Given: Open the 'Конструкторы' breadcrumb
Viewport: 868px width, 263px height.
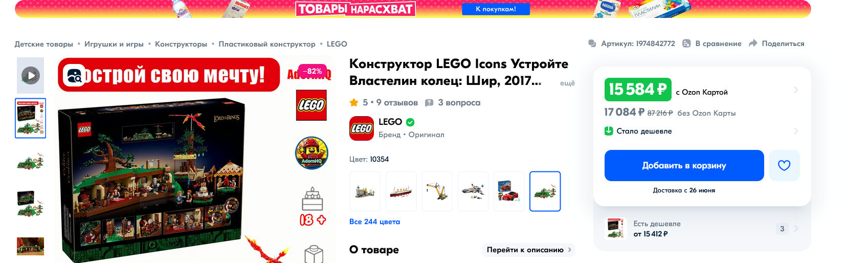Looking at the screenshot, I should pos(181,44).
